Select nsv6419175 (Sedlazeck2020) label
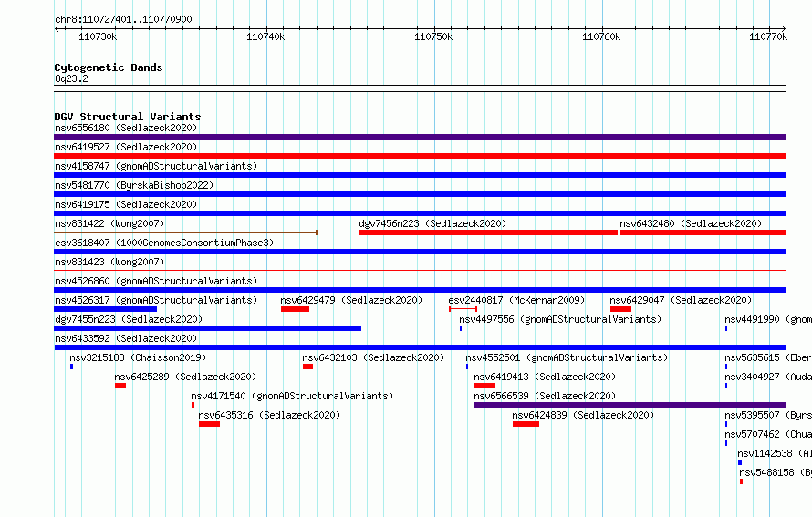Image resolution: width=812 pixels, height=517 pixels. point(126,204)
